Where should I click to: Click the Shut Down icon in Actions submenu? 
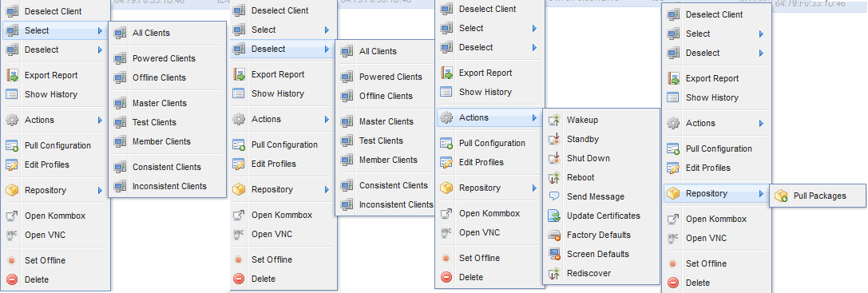555,158
